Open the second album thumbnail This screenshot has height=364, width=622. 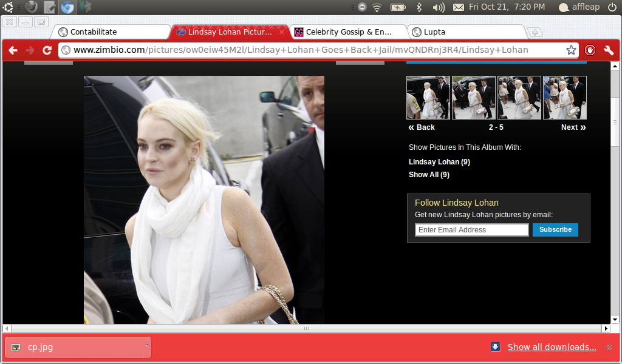pyautogui.click(x=474, y=98)
